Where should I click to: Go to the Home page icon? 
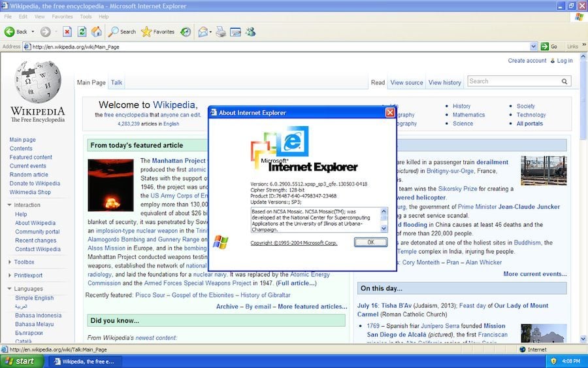97,32
